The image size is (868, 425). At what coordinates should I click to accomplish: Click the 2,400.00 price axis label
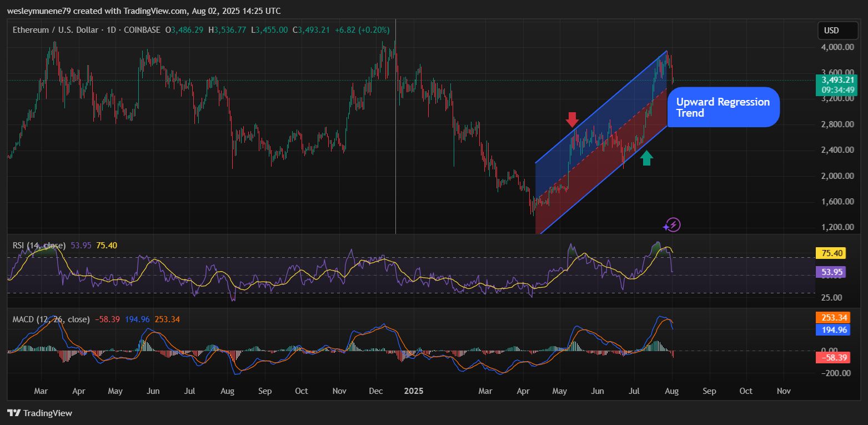click(x=838, y=150)
